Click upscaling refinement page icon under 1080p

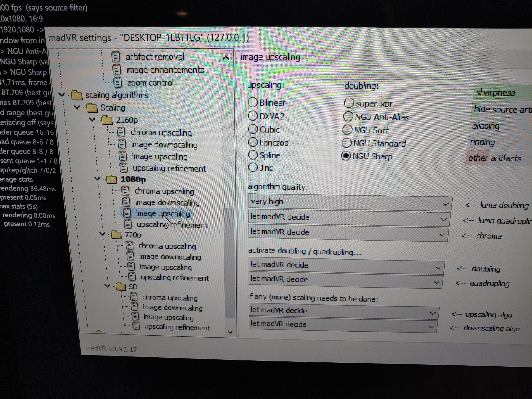pyautogui.click(x=128, y=224)
